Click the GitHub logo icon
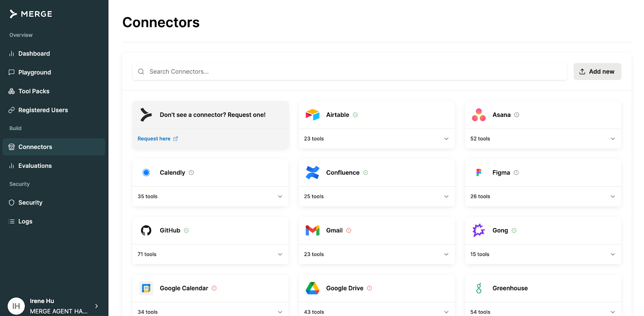Image resolution: width=644 pixels, height=316 pixels. pos(146,230)
